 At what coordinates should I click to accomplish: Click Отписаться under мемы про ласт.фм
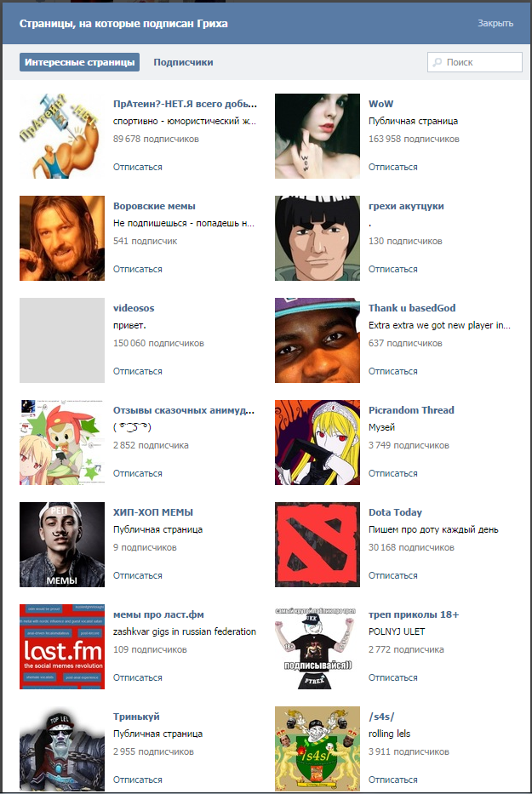137,677
